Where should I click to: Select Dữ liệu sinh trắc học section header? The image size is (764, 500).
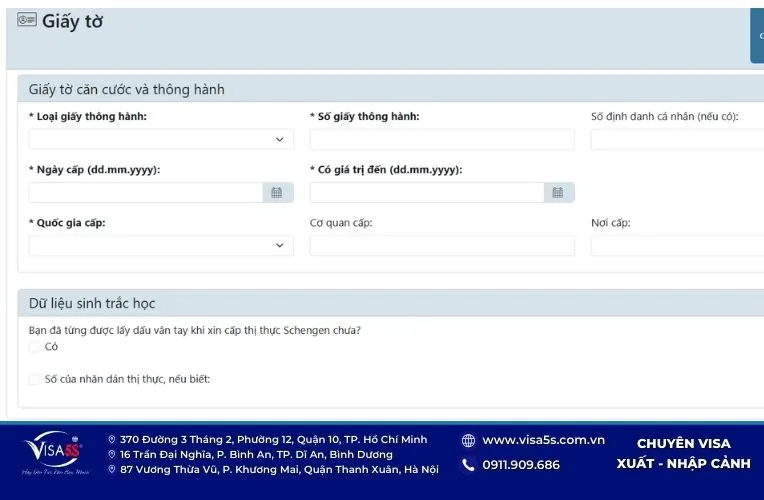pyautogui.click(x=92, y=303)
